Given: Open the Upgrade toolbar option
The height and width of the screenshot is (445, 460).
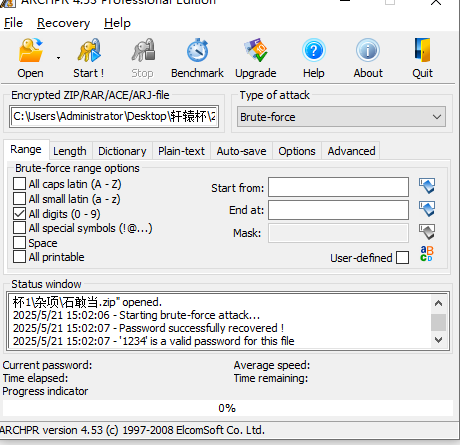Looking at the screenshot, I should 256,58.
